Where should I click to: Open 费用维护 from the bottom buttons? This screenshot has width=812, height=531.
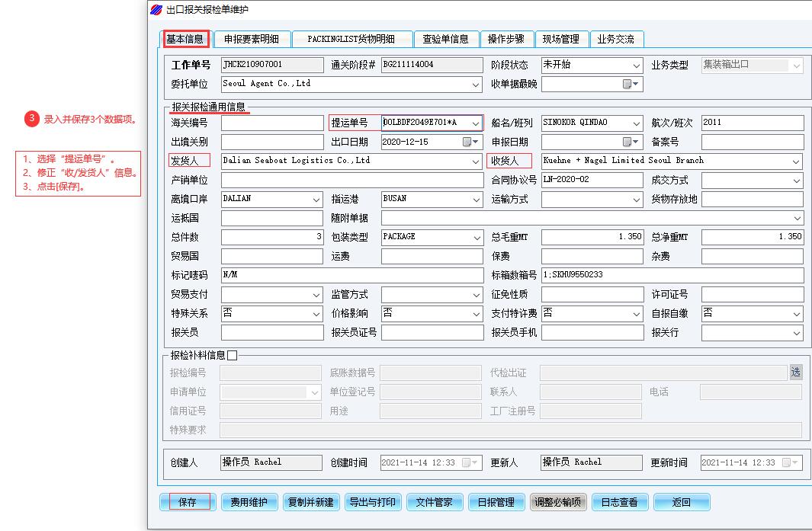point(249,502)
